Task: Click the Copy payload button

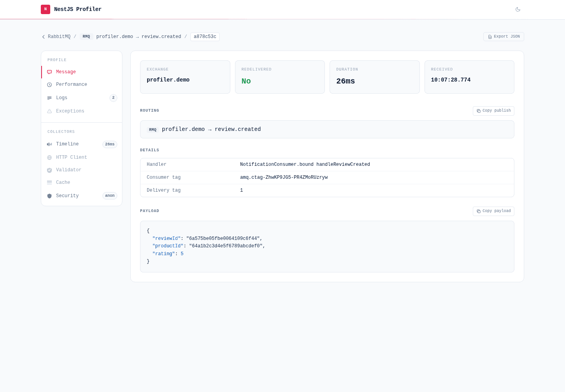Action: tap(494, 211)
